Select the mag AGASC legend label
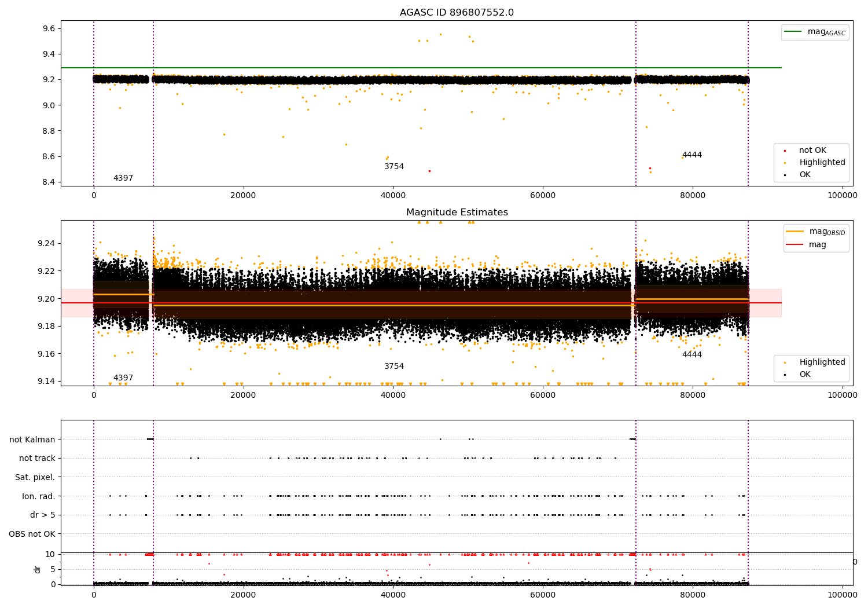The image size is (868, 608). pyautogui.click(x=826, y=32)
